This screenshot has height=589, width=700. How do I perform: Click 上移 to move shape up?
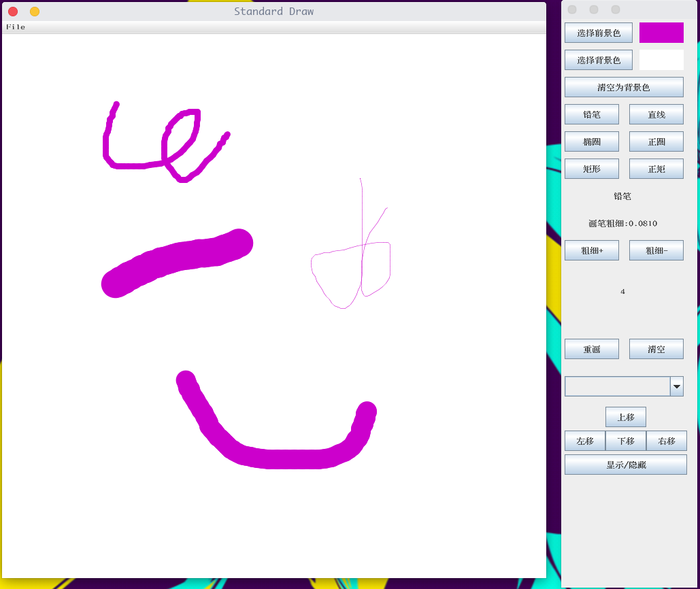click(625, 416)
